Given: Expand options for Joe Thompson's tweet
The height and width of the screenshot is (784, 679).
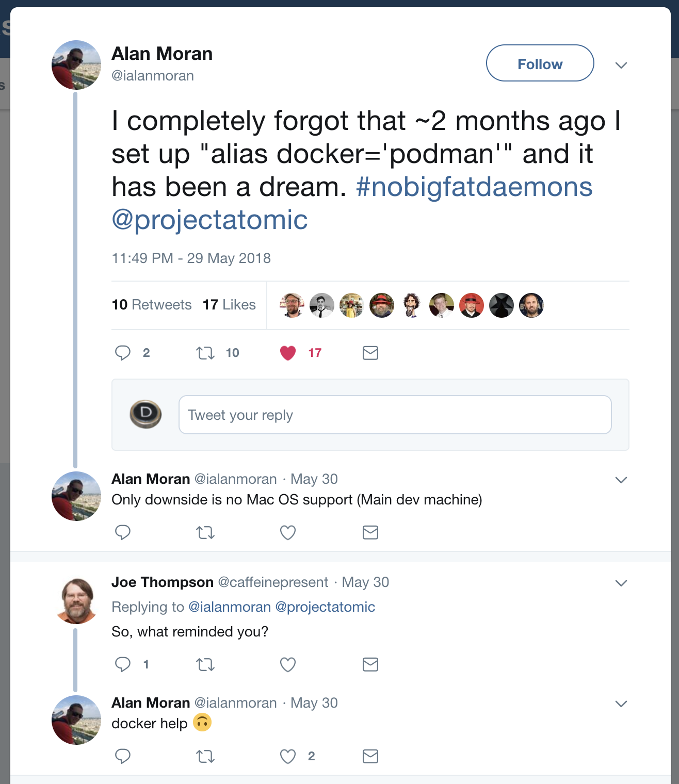Looking at the screenshot, I should click(x=621, y=583).
